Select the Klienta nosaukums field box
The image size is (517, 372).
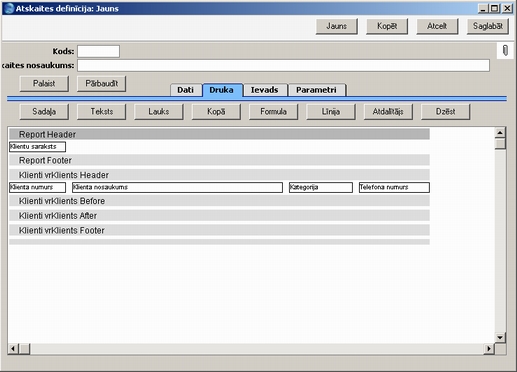pyautogui.click(x=177, y=187)
